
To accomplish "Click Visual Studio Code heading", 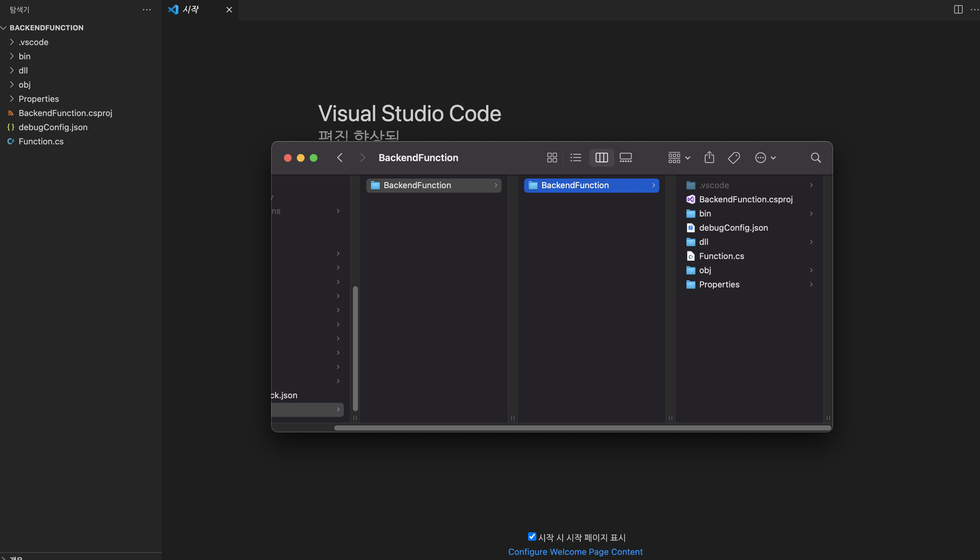I will [x=410, y=113].
